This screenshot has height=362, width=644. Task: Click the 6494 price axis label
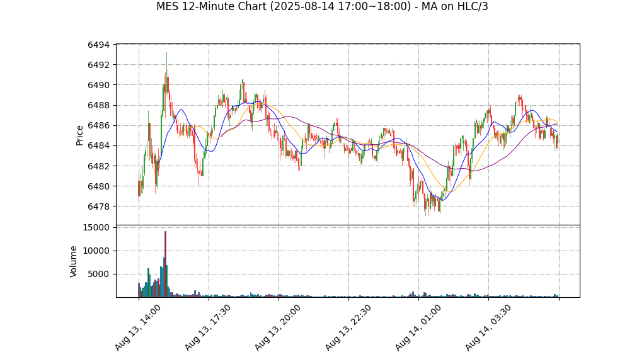coord(98,45)
